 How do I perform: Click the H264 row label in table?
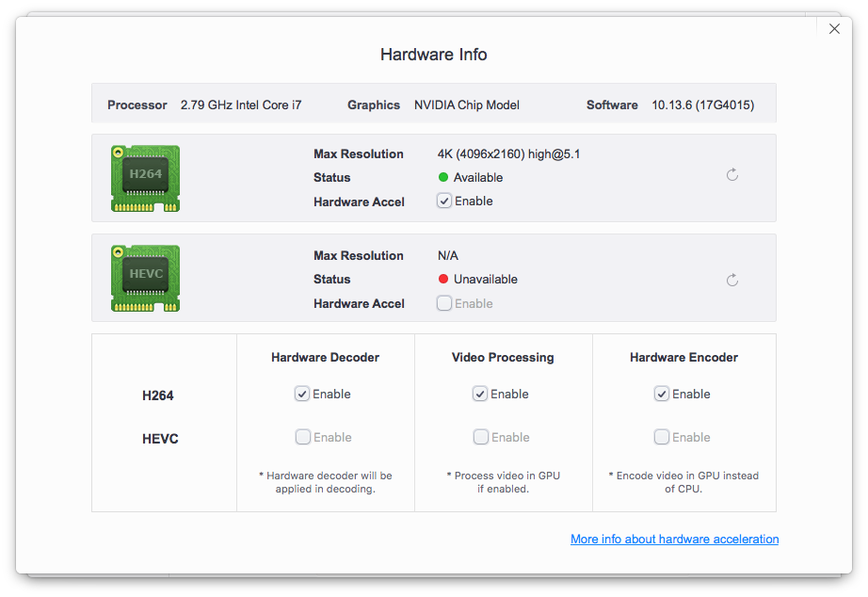tap(158, 395)
